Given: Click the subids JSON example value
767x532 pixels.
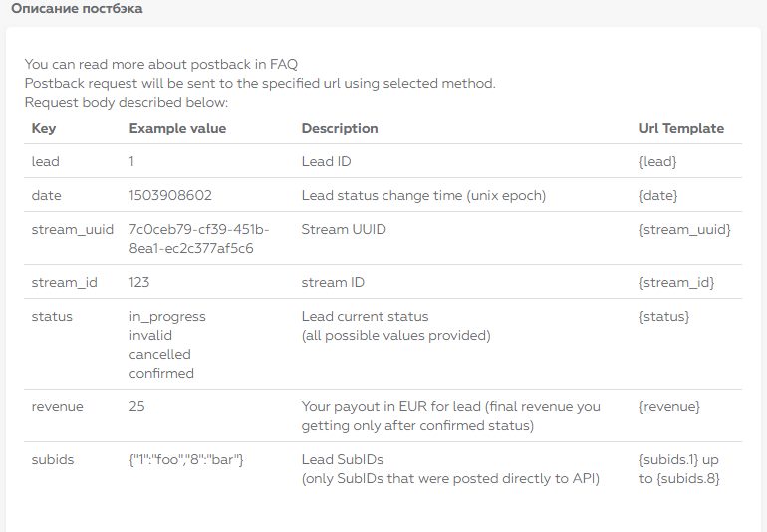Looking at the screenshot, I should click(186, 460).
